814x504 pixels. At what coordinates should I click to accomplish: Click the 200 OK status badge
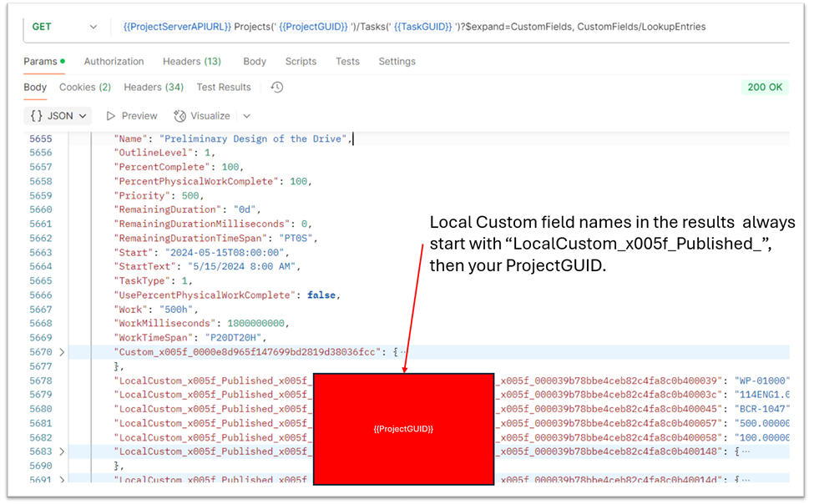click(764, 88)
